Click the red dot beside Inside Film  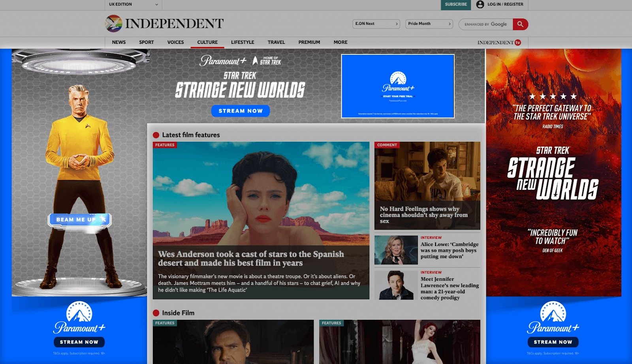click(156, 313)
